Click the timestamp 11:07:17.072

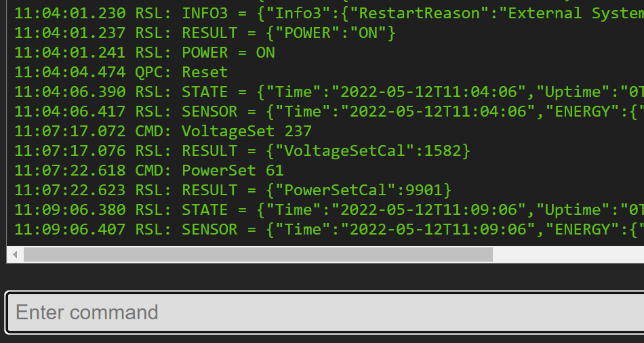coord(70,131)
